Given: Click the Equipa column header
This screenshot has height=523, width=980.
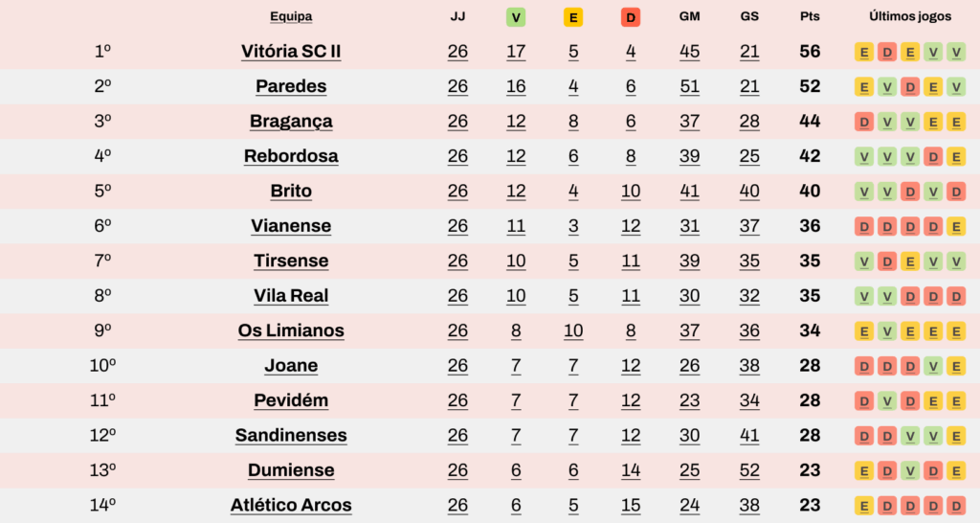Looking at the screenshot, I should tap(291, 17).
